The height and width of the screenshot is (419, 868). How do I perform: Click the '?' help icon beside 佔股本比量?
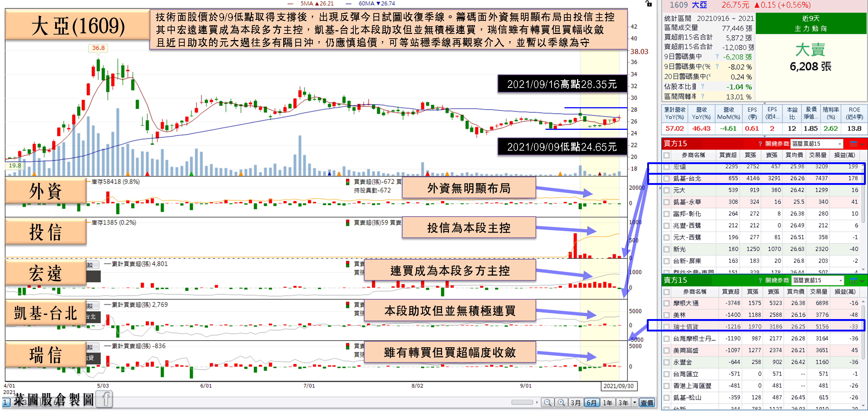(703, 86)
